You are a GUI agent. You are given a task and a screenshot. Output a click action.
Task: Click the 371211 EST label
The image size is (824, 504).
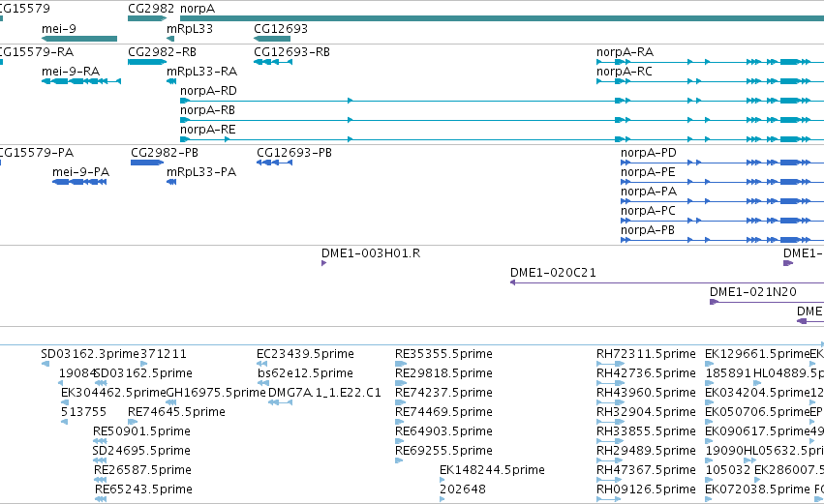[164, 354]
